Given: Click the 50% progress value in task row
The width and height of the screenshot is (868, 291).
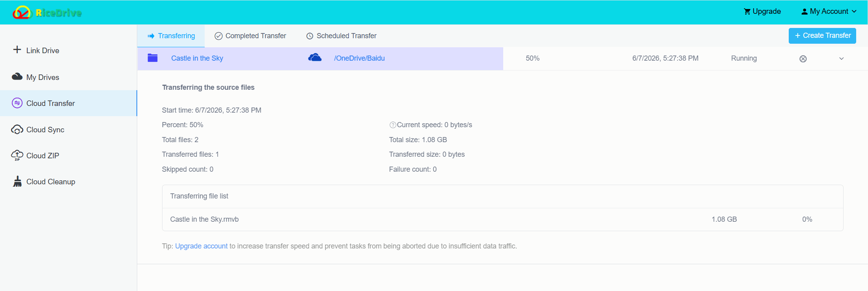Looking at the screenshot, I should (532, 58).
